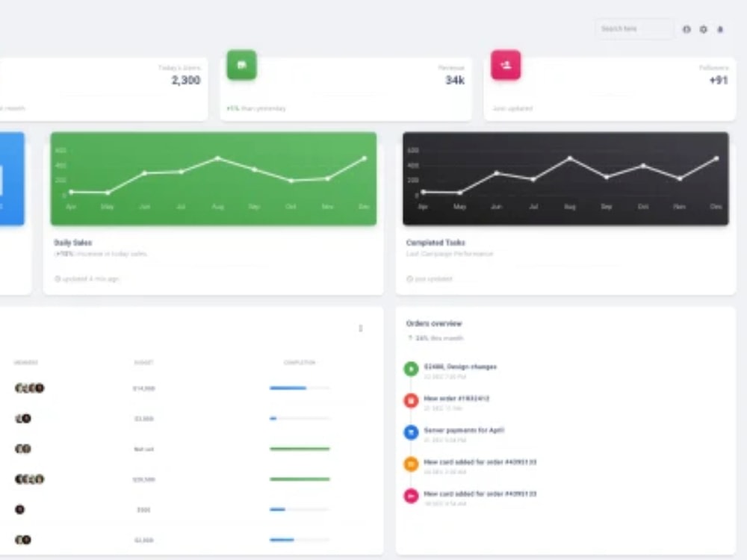The height and width of the screenshot is (560, 747).
Task: Click the 'Not set' budget cell
Action: coord(144,449)
